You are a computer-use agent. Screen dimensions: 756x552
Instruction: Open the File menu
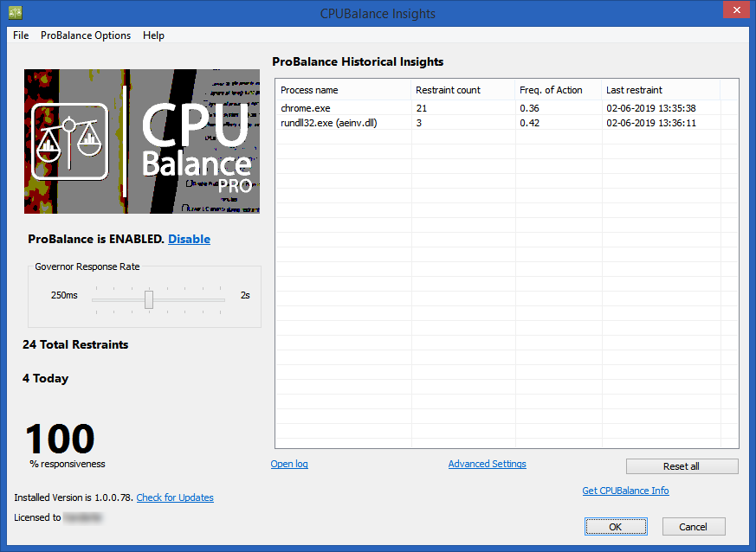[21, 35]
